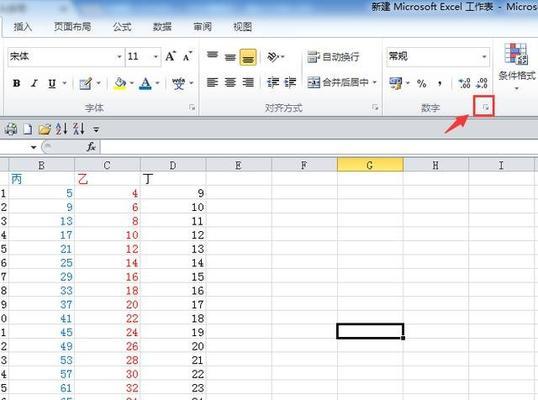Click the orientation text-angle icon
The height and width of the screenshot is (400, 538).
coord(273,56)
